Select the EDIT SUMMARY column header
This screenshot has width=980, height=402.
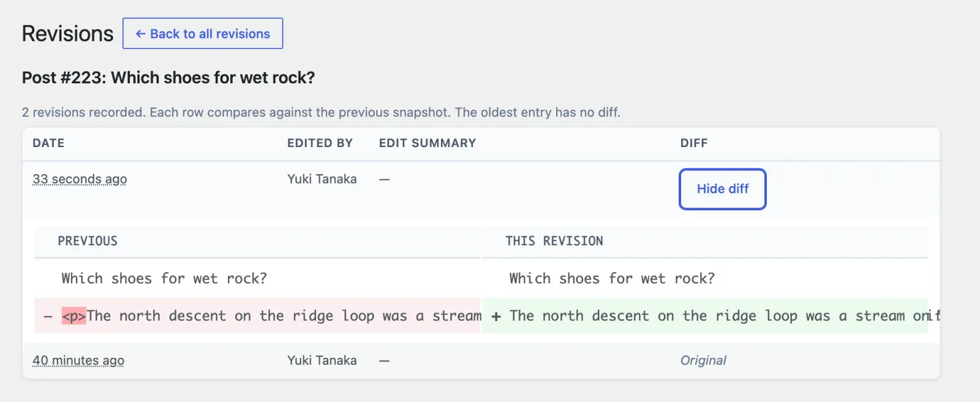427,143
